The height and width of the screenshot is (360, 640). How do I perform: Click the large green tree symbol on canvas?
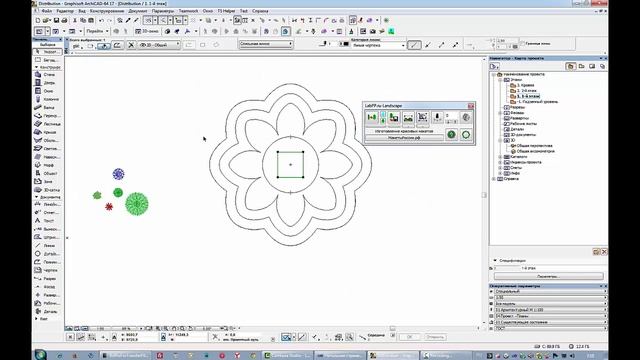click(x=137, y=204)
